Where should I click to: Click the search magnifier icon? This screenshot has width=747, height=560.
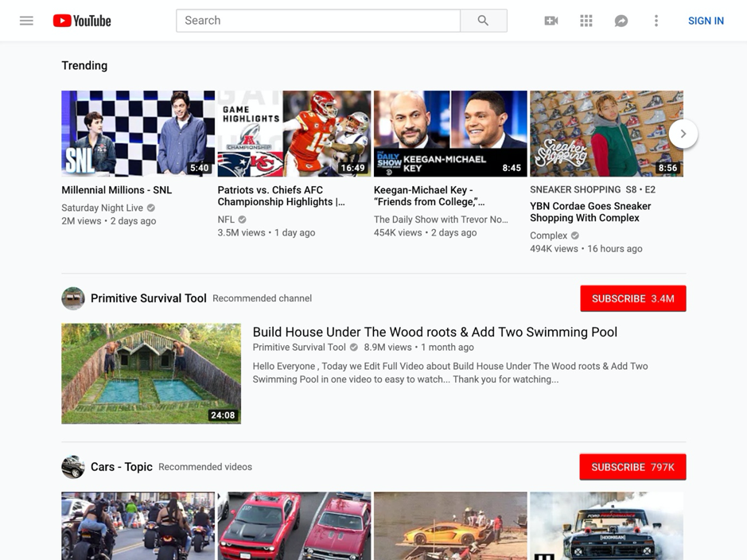click(484, 20)
